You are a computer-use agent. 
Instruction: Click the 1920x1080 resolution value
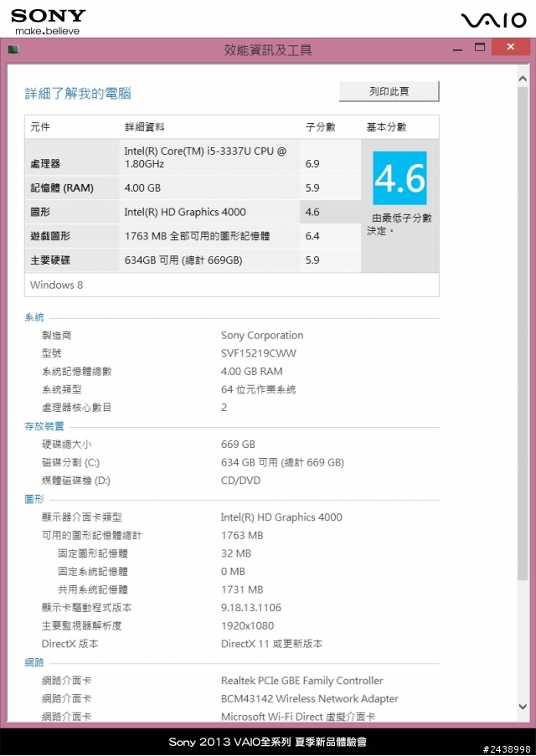(248, 626)
